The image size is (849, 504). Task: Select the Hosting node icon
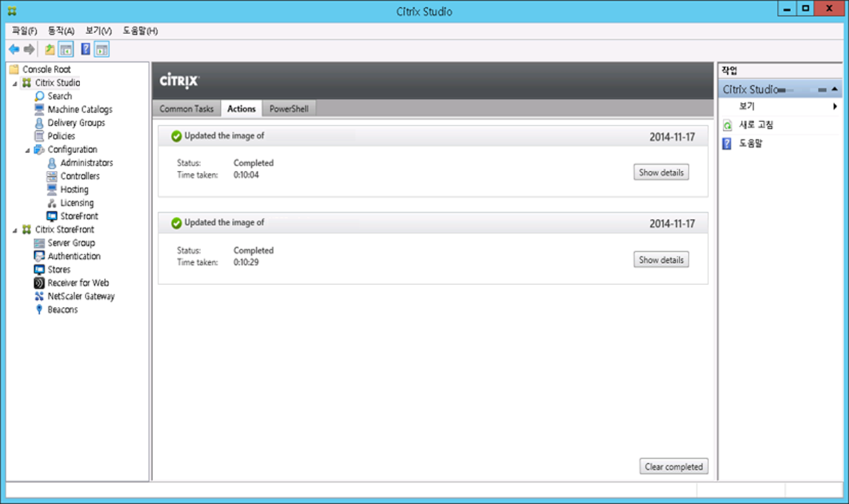tap(53, 189)
